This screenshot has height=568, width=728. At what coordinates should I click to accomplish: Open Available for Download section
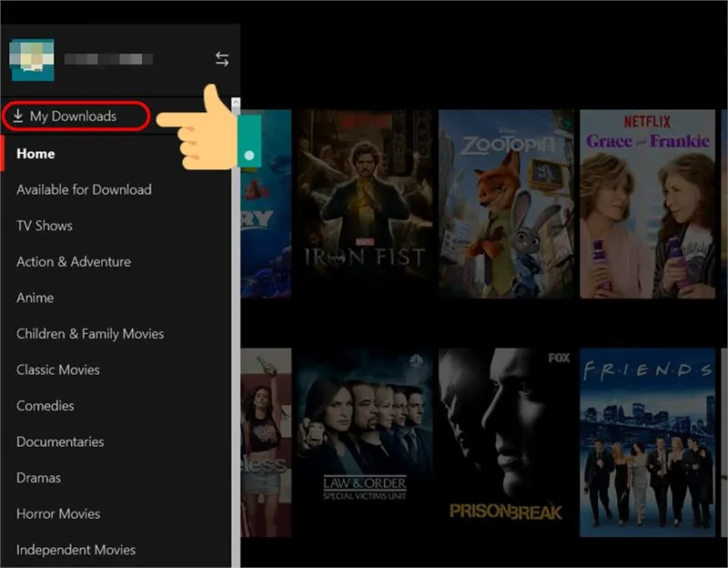pos(84,189)
